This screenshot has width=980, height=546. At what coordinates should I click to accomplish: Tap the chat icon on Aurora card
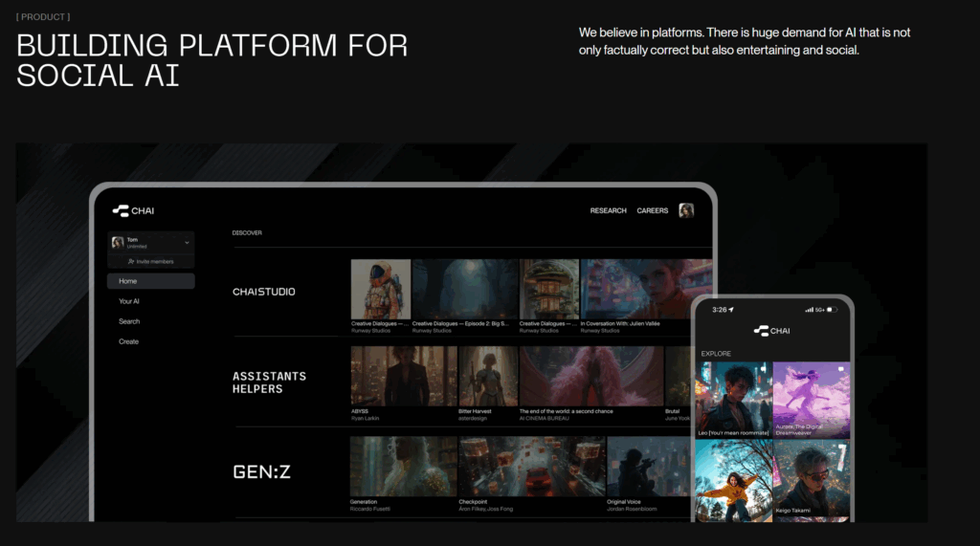pos(841,369)
